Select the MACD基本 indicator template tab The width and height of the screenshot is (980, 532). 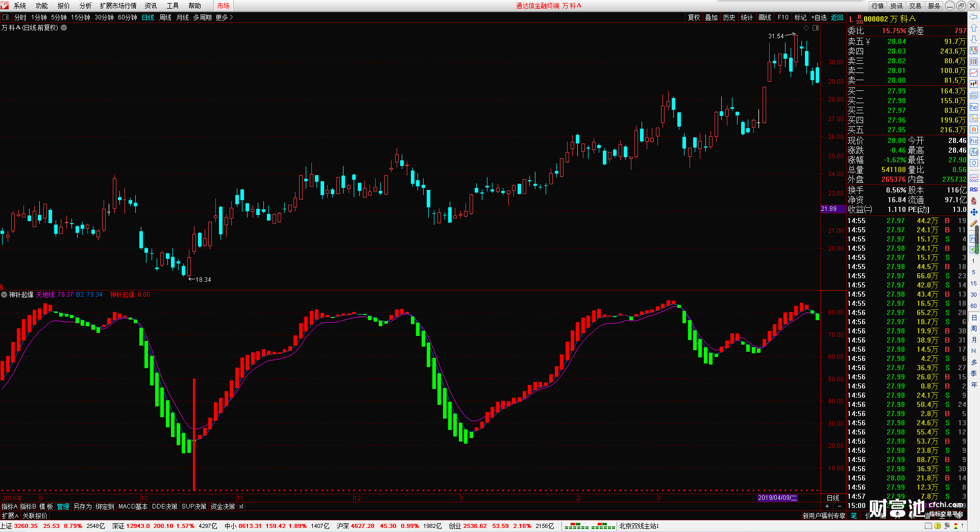(x=133, y=506)
